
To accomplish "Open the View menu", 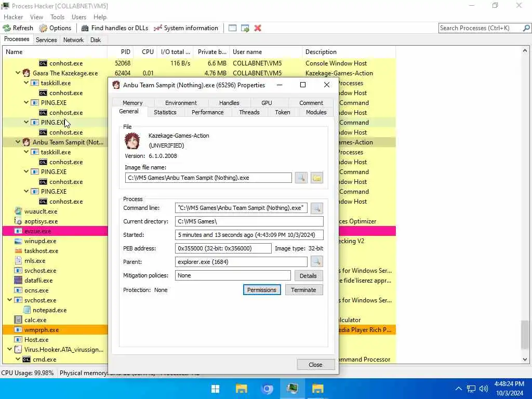I will click(x=36, y=17).
